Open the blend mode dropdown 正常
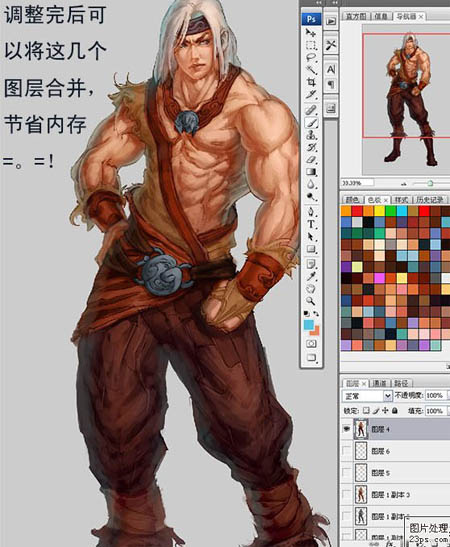Image resolution: width=450 pixels, height=547 pixels. (x=366, y=396)
